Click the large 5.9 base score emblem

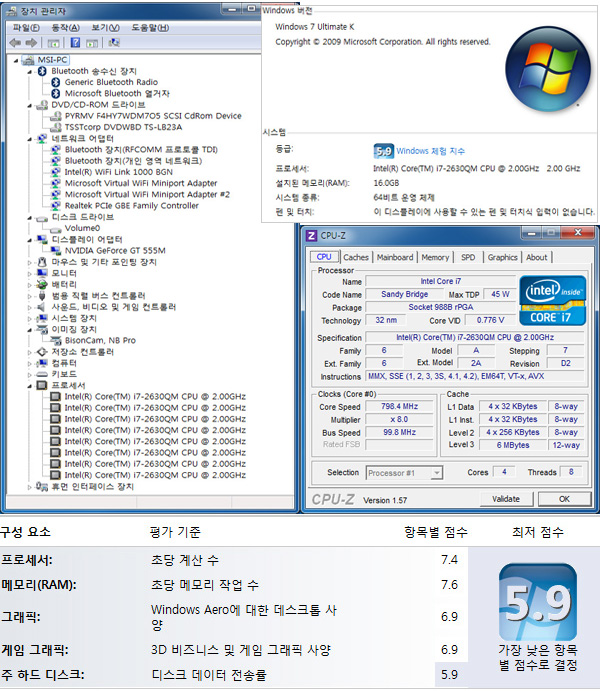(x=538, y=602)
